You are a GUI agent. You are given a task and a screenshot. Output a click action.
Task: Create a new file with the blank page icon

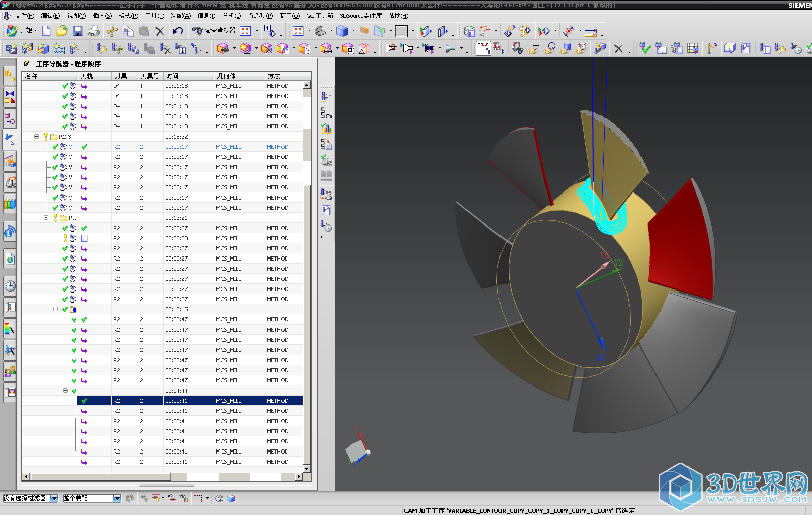pos(46,31)
